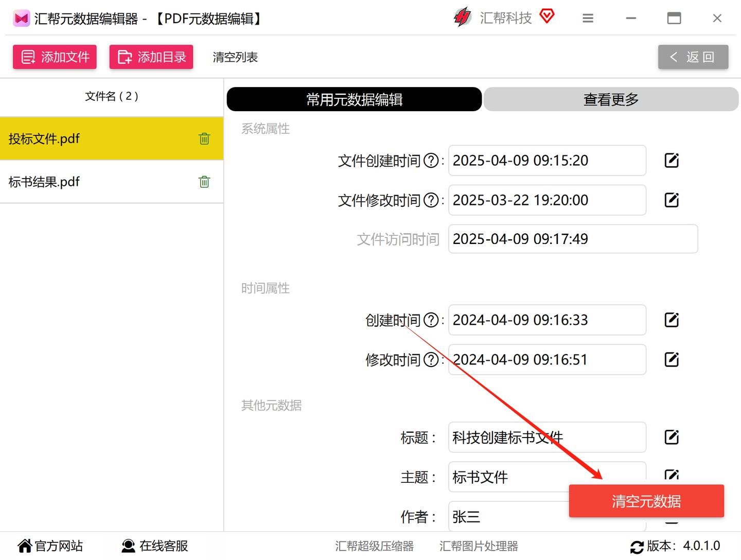Click the question mark beside 创建时间
741x560 pixels.
pyautogui.click(x=431, y=320)
